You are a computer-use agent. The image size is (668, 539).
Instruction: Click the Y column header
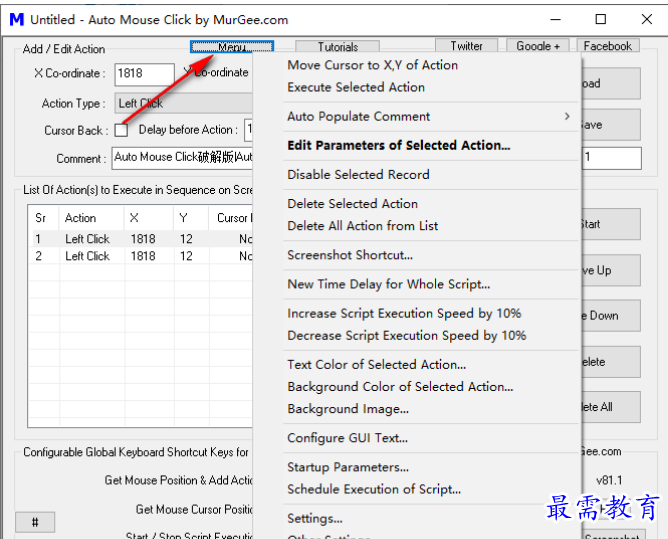pyautogui.click(x=191, y=218)
